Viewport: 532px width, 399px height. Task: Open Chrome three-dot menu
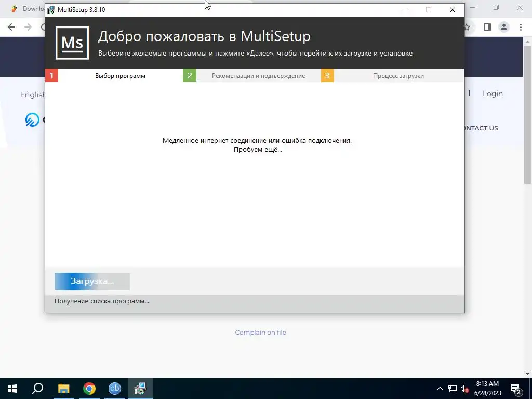(x=521, y=27)
